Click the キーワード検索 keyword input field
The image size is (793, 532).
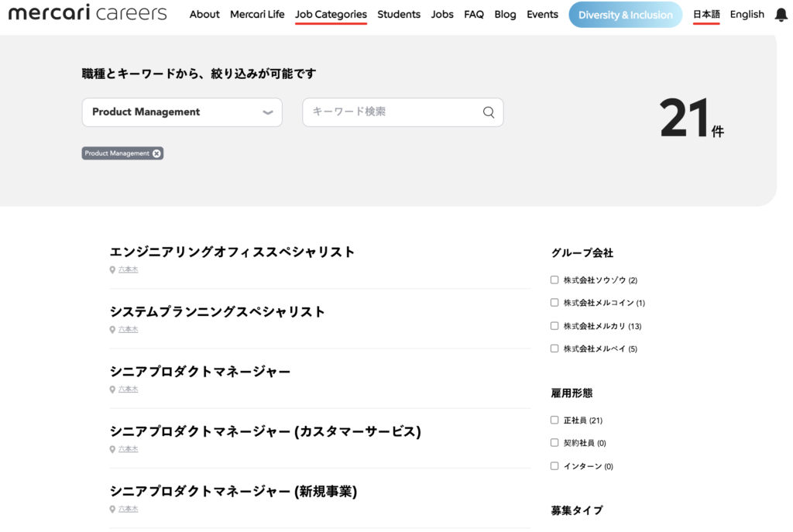(391, 112)
